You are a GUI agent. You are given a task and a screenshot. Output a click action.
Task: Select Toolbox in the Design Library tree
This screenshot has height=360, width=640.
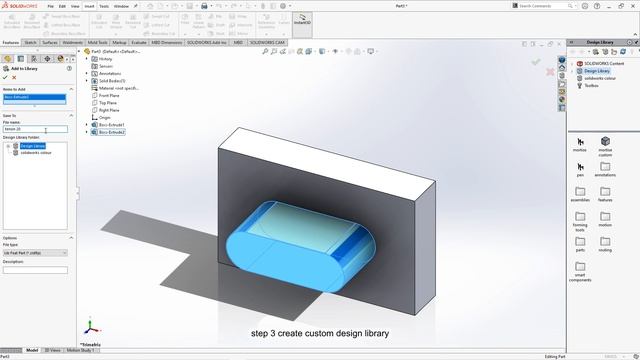pyautogui.click(x=591, y=85)
